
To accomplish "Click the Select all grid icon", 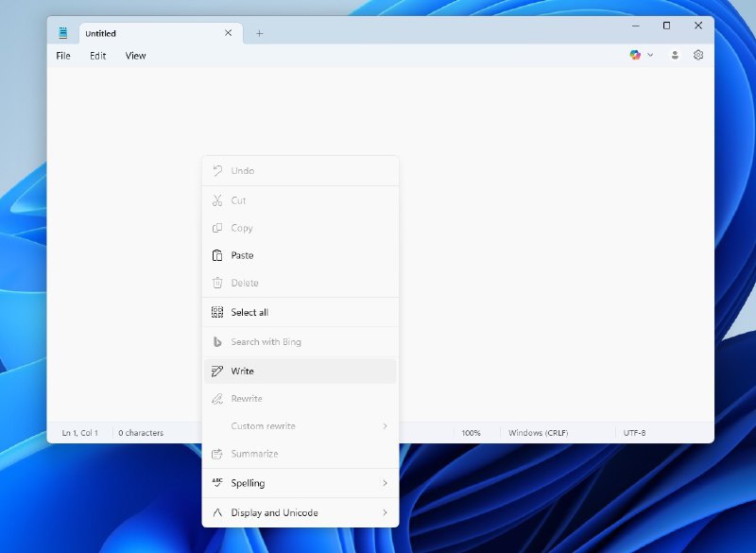I will tap(216, 312).
